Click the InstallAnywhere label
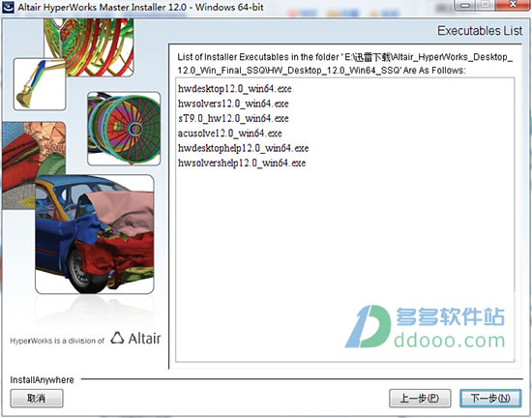Viewport: 532px width, 418px height. coord(42,379)
